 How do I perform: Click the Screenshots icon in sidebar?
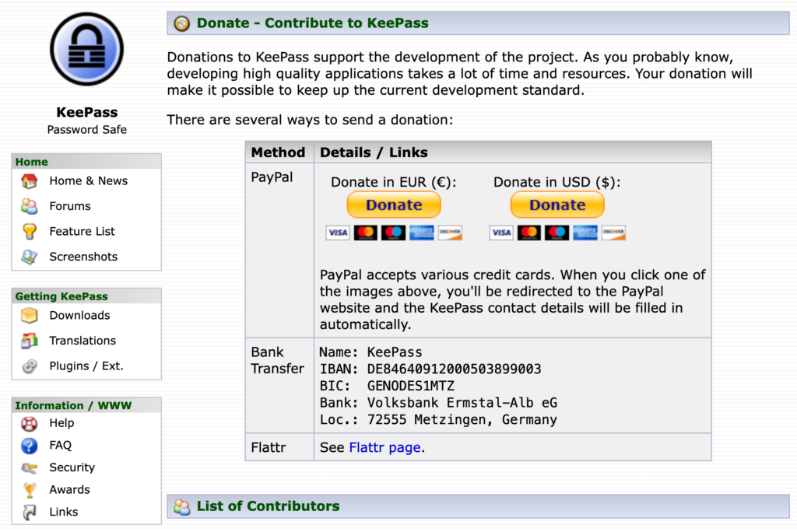[30, 257]
